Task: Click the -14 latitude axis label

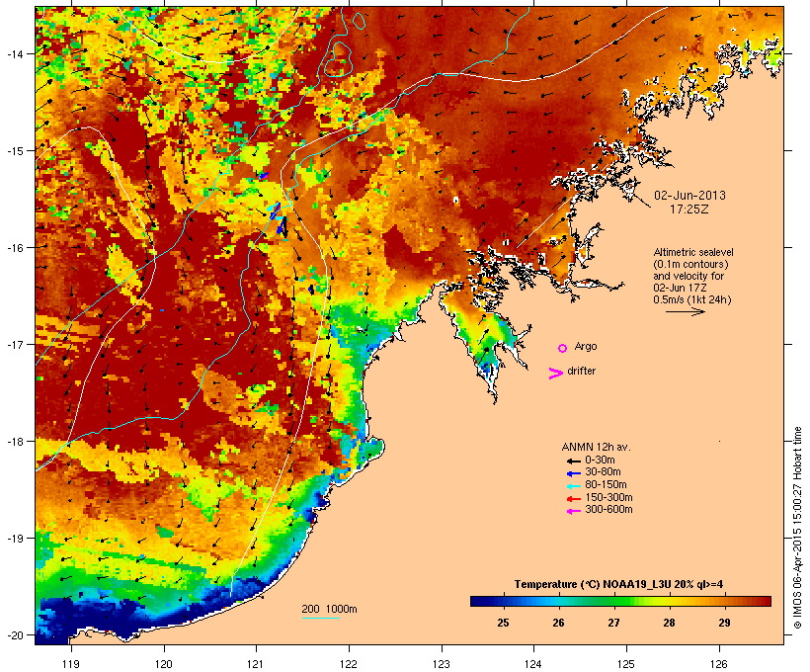Action: point(14,53)
